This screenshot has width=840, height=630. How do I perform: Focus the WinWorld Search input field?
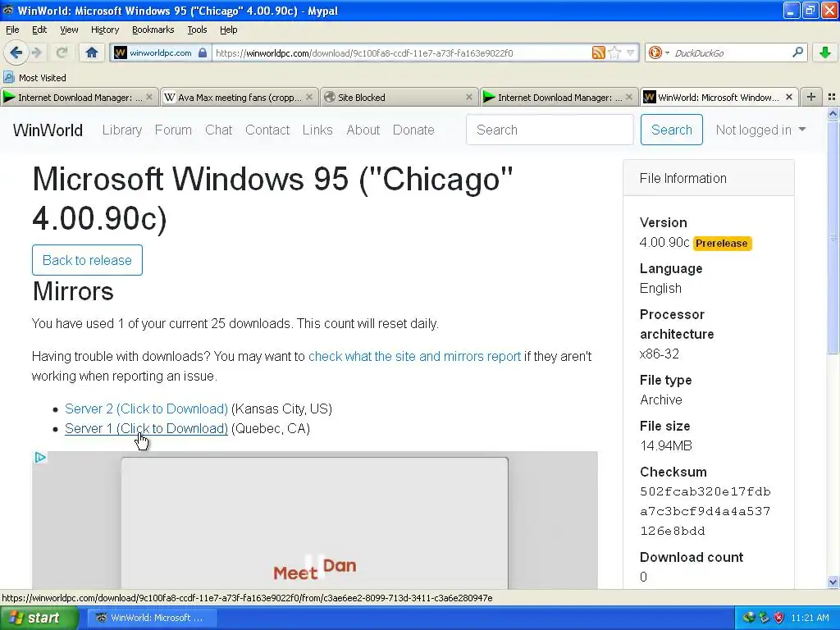click(x=550, y=130)
